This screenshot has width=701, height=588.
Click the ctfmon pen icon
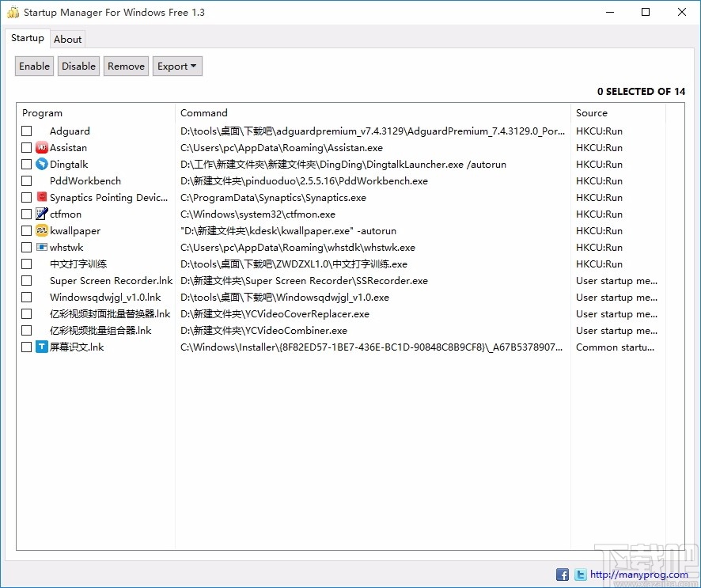click(x=40, y=214)
